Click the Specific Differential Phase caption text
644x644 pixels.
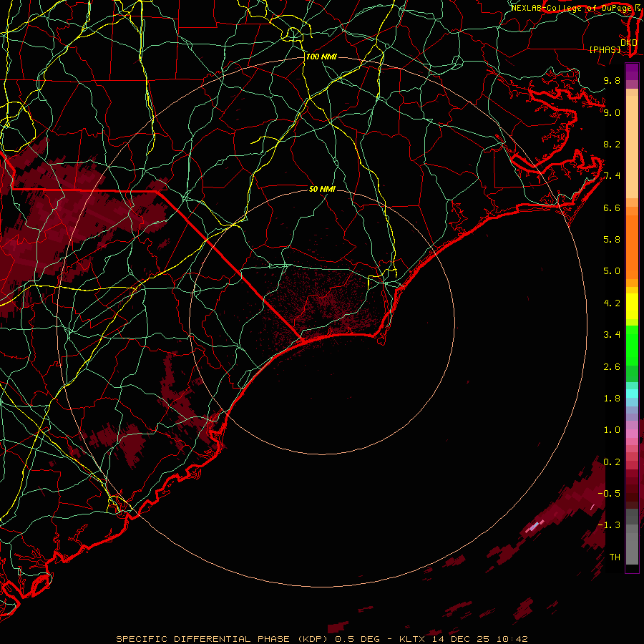pos(321,639)
